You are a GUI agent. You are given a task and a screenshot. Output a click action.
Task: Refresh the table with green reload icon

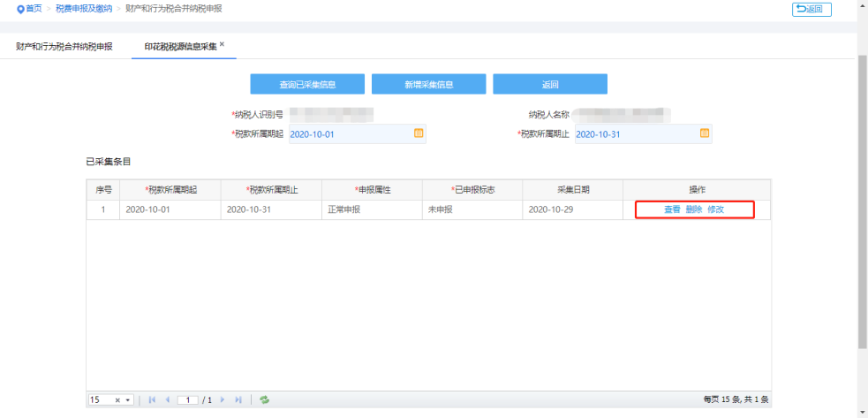pyautogui.click(x=265, y=399)
